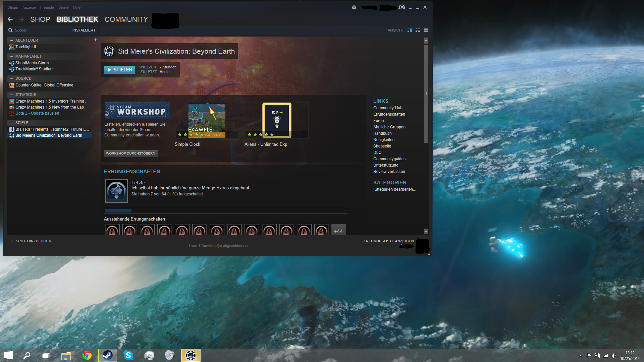This screenshot has height=362, width=644.
Task: Click Kategorien bearbeiten link
Action: tap(394, 189)
